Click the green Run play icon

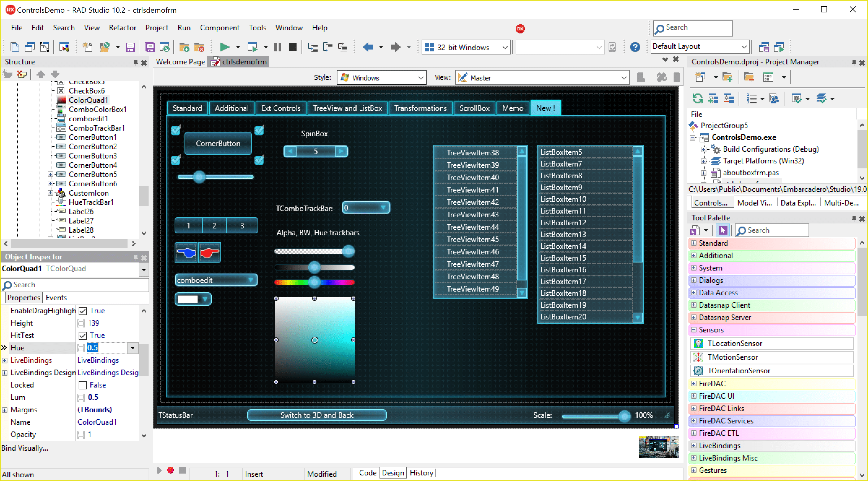[224, 47]
